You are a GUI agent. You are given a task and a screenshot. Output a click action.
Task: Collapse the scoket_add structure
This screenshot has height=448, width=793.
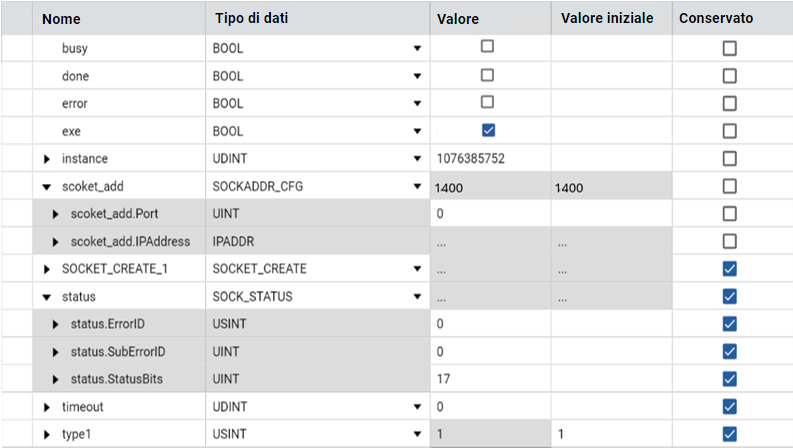pyautogui.click(x=46, y=187)
